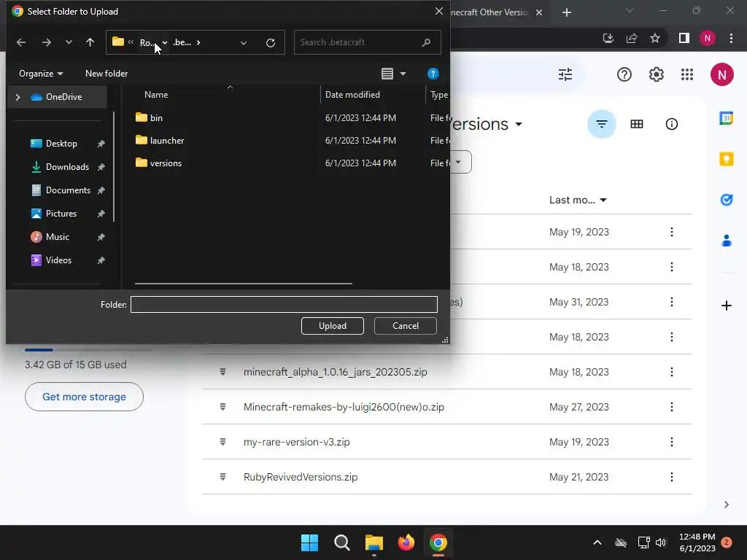Open Documents in quick access
747x560 pixels.
pyautogui.click(x=68, y=190)
